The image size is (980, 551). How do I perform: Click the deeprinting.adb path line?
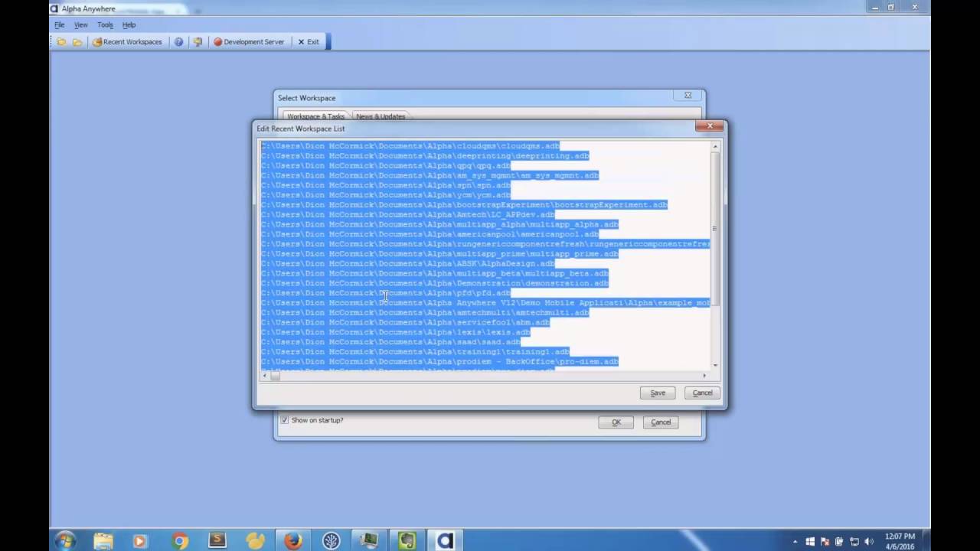425,156
